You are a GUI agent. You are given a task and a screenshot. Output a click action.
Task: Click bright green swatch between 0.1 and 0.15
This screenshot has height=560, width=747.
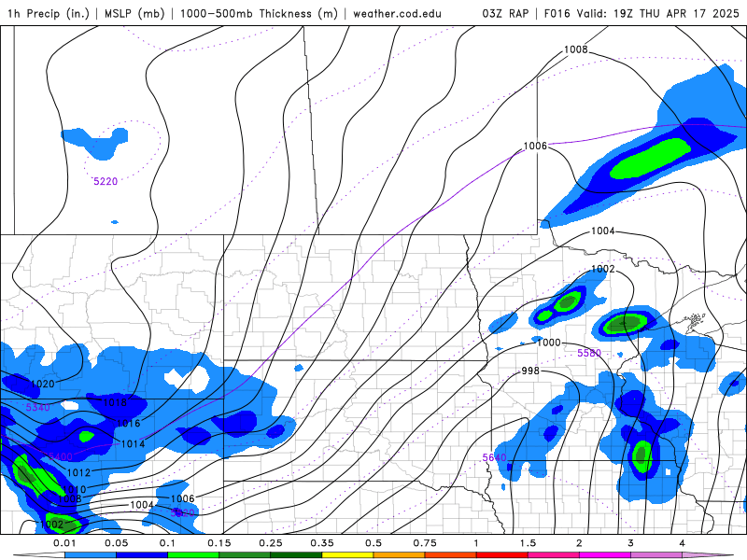click(193, 555)
